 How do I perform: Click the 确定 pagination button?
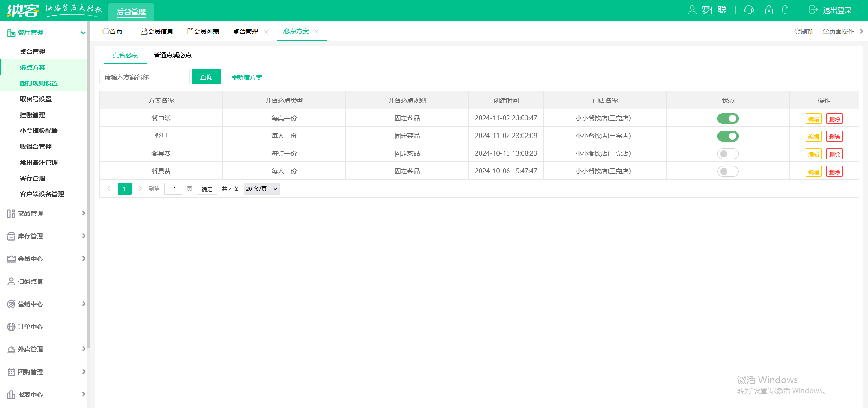(x=207, y=189)
